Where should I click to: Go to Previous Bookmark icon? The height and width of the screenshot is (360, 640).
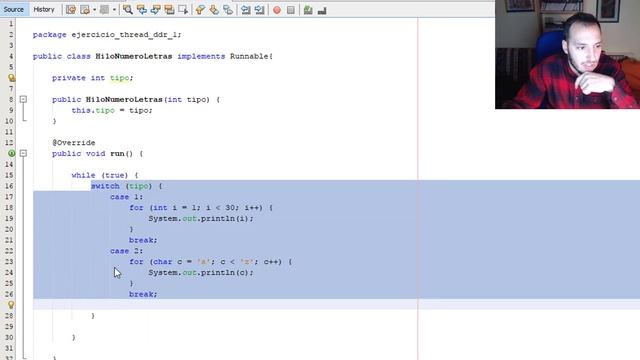(x=200, y=10)
